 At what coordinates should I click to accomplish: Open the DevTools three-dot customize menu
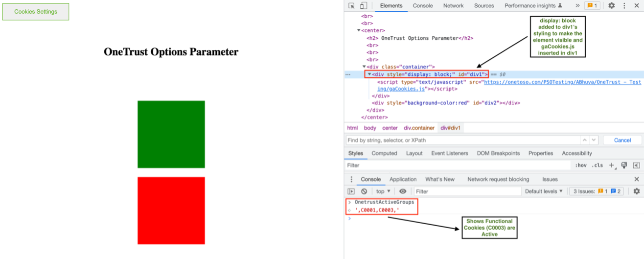coord(624,6)
